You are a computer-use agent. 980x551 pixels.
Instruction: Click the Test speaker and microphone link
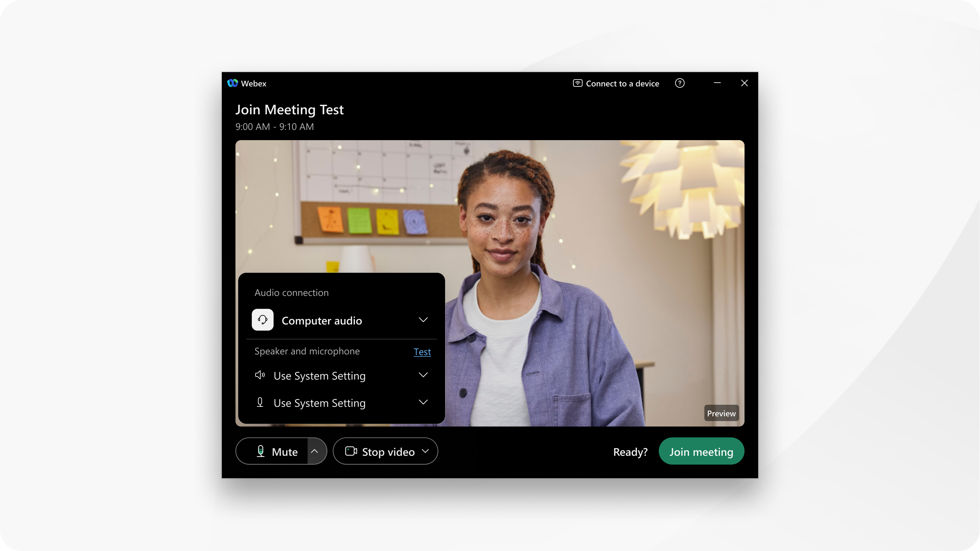tap(422, 351)
